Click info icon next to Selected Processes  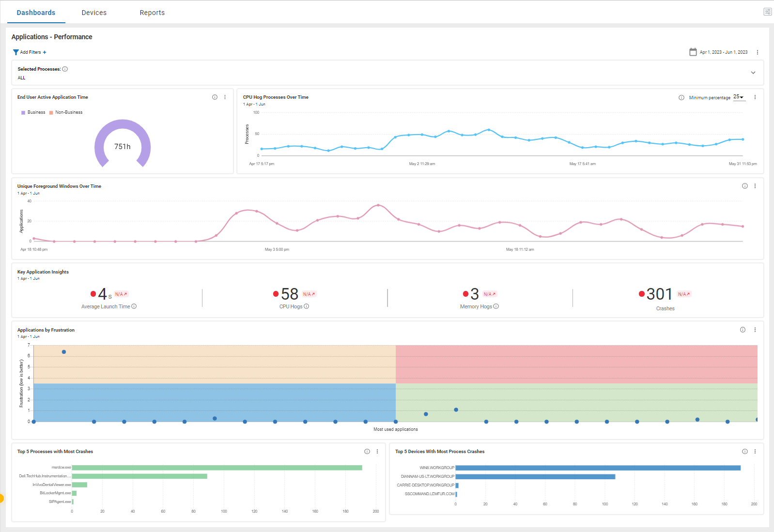pos(65,69)
